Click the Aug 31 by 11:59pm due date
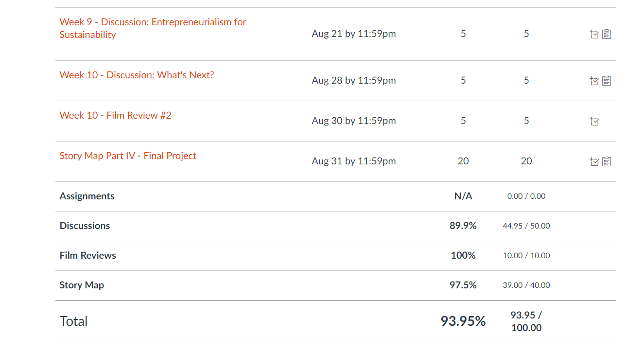 [353, 161]
